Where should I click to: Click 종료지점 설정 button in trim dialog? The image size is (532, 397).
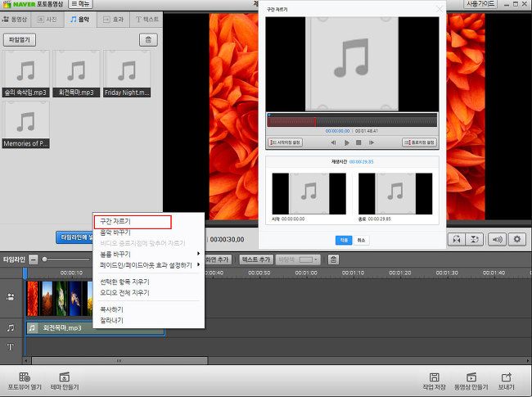point(419,142)
